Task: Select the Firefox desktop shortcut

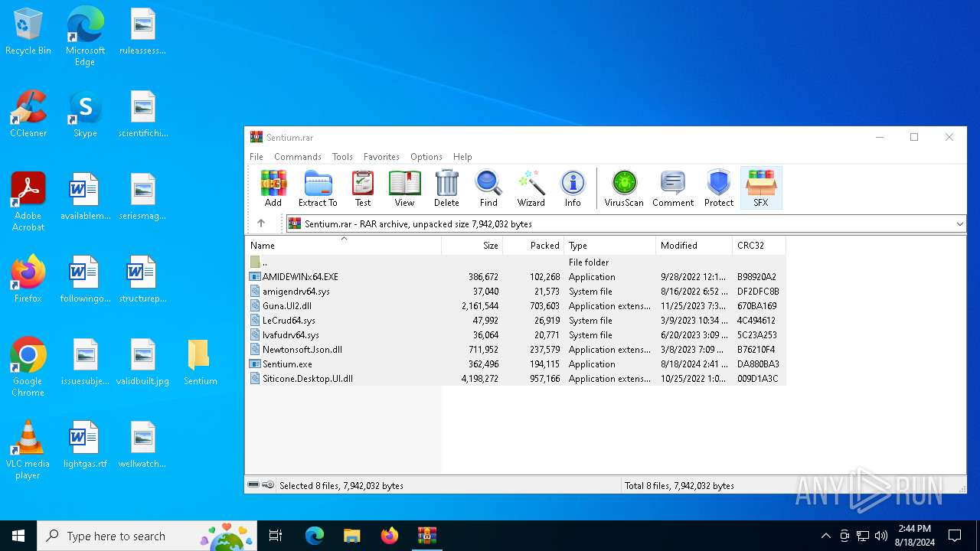Action: (28, 279)
